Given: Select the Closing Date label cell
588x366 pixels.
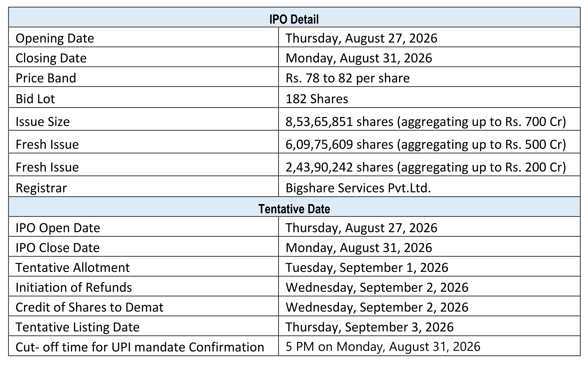Looking at the screenshot, I should 143,57.
